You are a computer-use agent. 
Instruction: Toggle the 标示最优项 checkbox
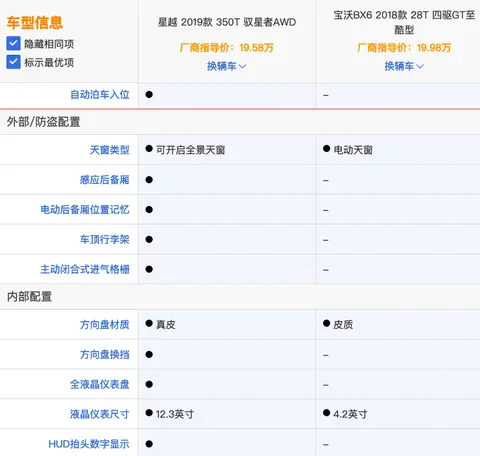tap(13, 62)
